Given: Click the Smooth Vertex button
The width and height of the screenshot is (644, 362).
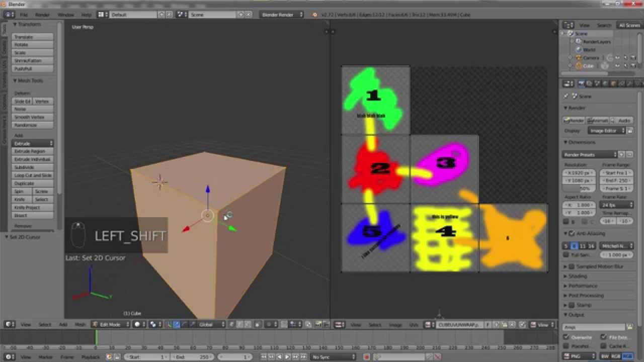Looking at the screenshot, I should (x=33, y=117).
